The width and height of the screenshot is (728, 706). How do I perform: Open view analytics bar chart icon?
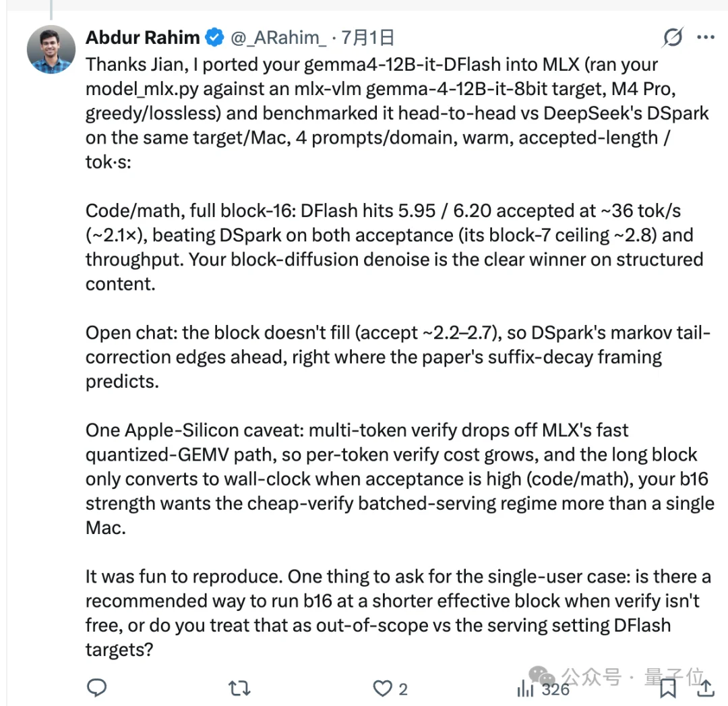pyautogui.click(x=526, y=689)
